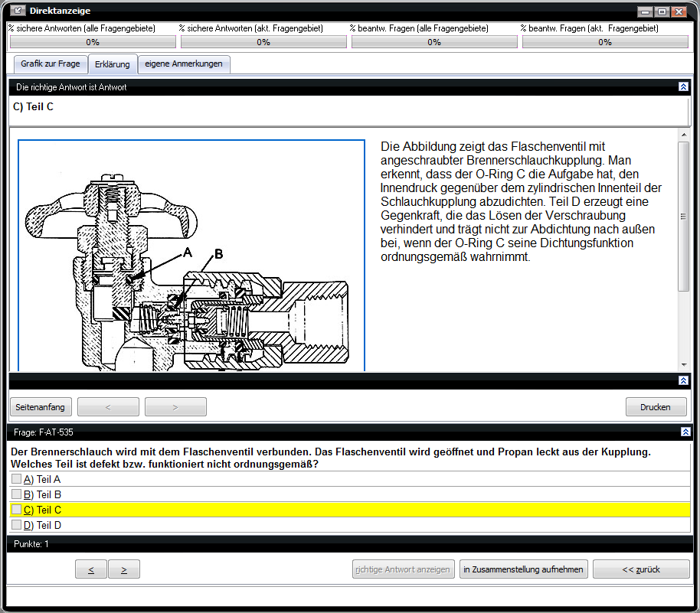
Task: Collapse the black bar below the explanation panel
Action: pyautogui.click(x=683, y=380)
